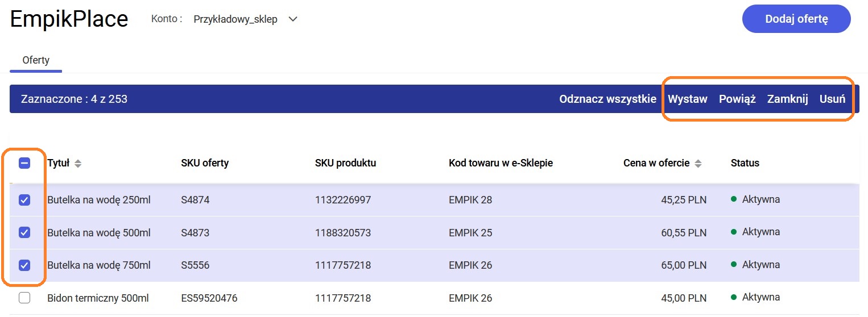Click SKU oferty ES59520476 cell

pyautogui.click(x=209, y=298)
